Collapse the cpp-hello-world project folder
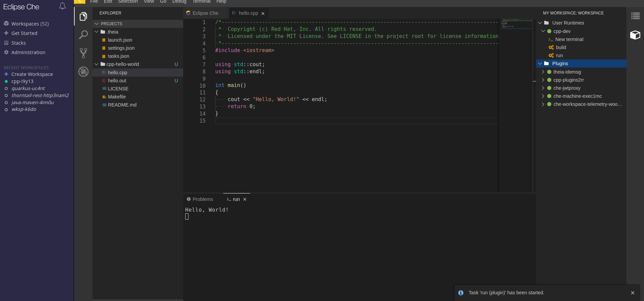This screenshot has height=301, width=644. (97, 64)
